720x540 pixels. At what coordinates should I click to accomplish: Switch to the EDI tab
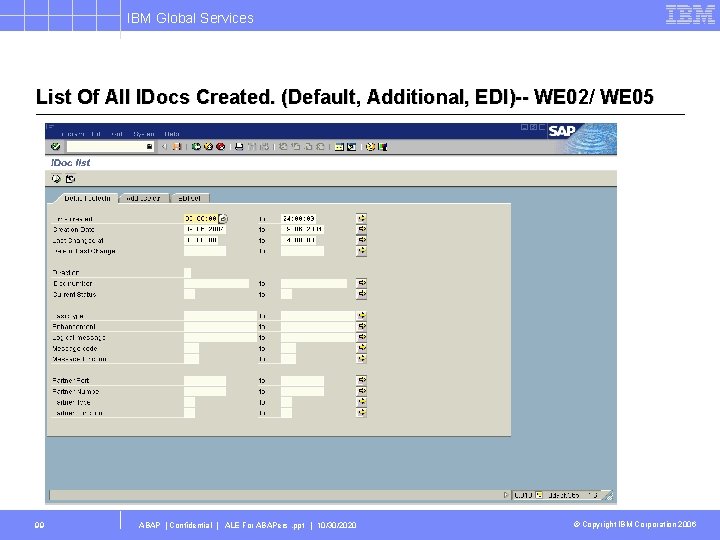[x=189, y=198]
